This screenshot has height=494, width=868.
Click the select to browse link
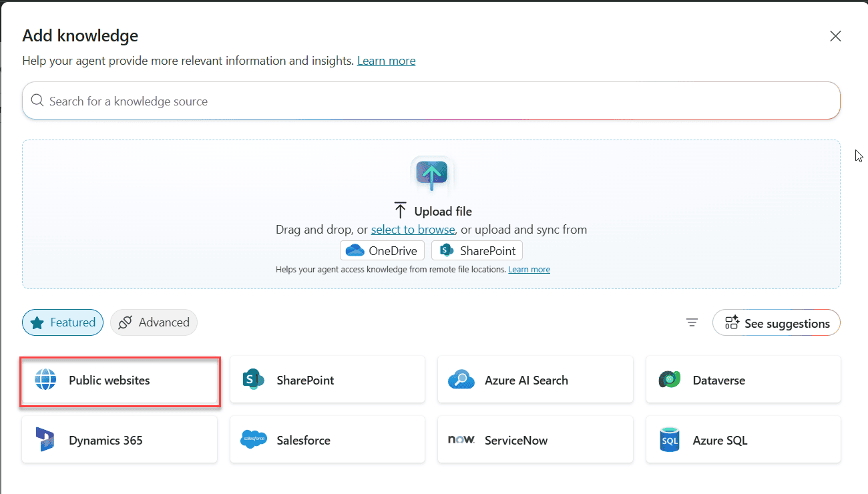413,229
